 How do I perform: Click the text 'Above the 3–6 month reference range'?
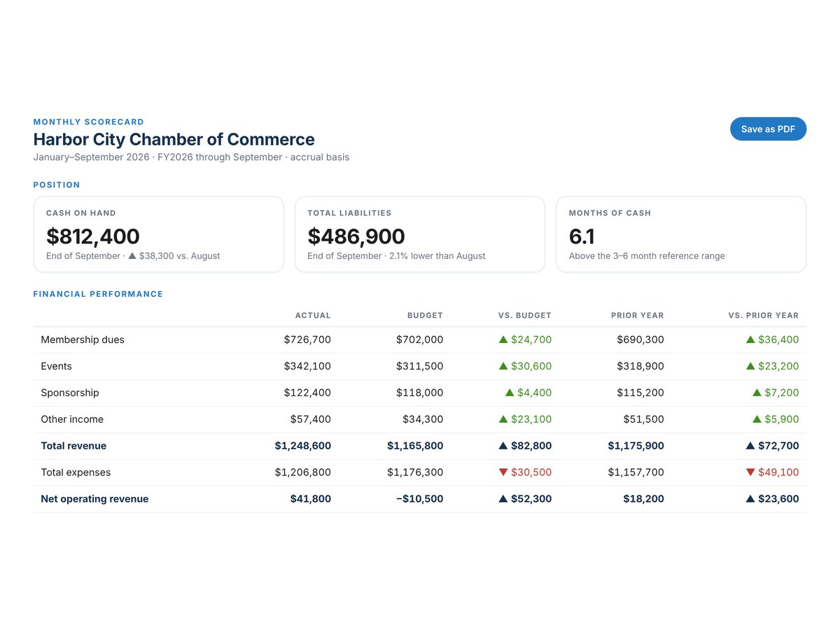pyautogui.click(x=647, y=255)
